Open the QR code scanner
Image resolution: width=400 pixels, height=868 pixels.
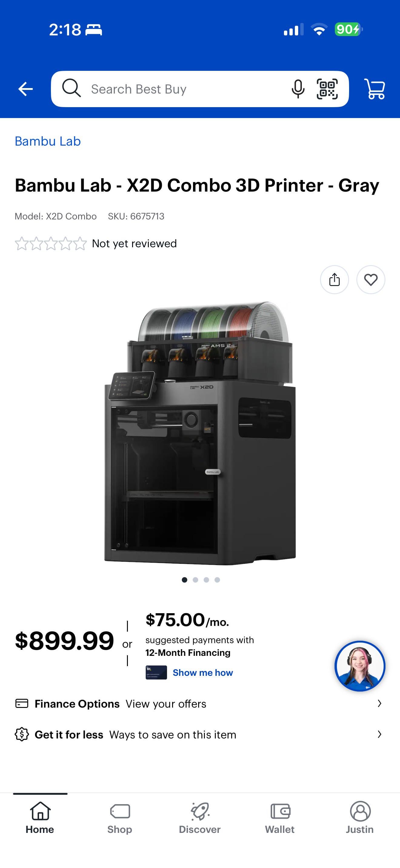[x=327, y=89]
